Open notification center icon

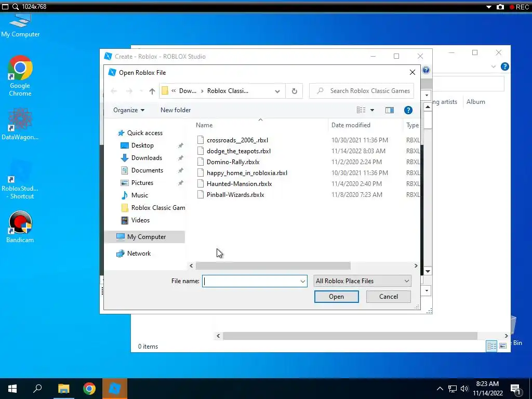515,389
